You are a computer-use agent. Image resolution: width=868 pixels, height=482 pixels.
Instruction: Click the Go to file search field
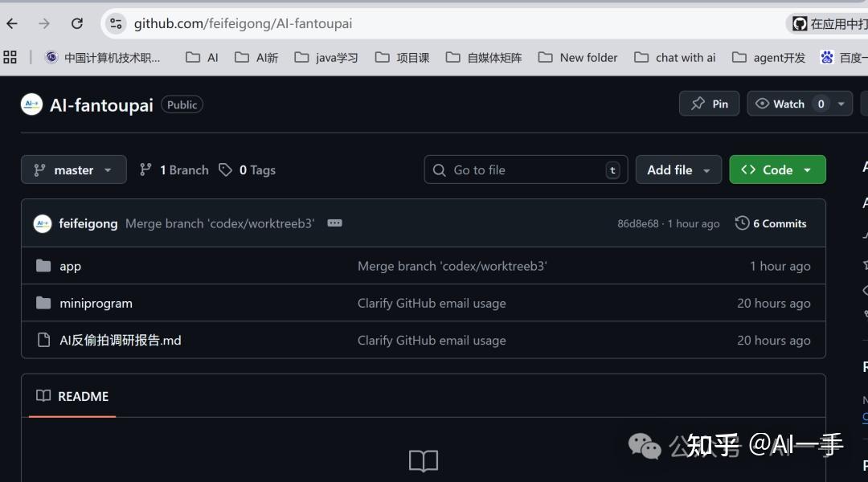(x=526, y=170)
